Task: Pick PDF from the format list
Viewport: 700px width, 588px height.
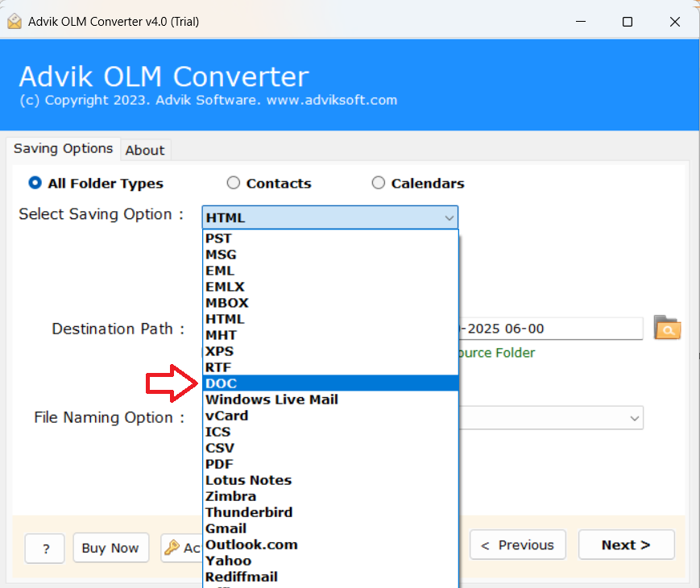Action: pos(219,464)
